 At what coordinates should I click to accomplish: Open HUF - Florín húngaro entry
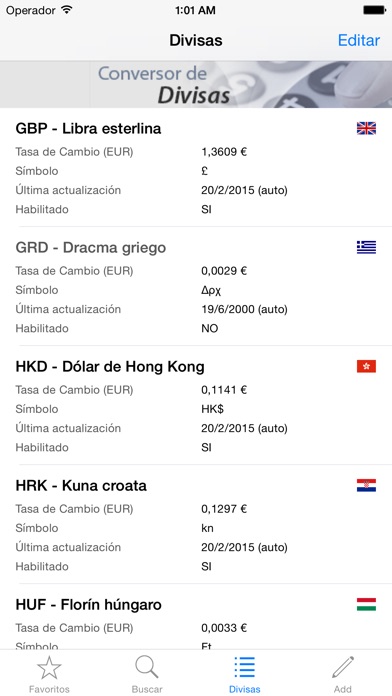click(x=196, y=617)
